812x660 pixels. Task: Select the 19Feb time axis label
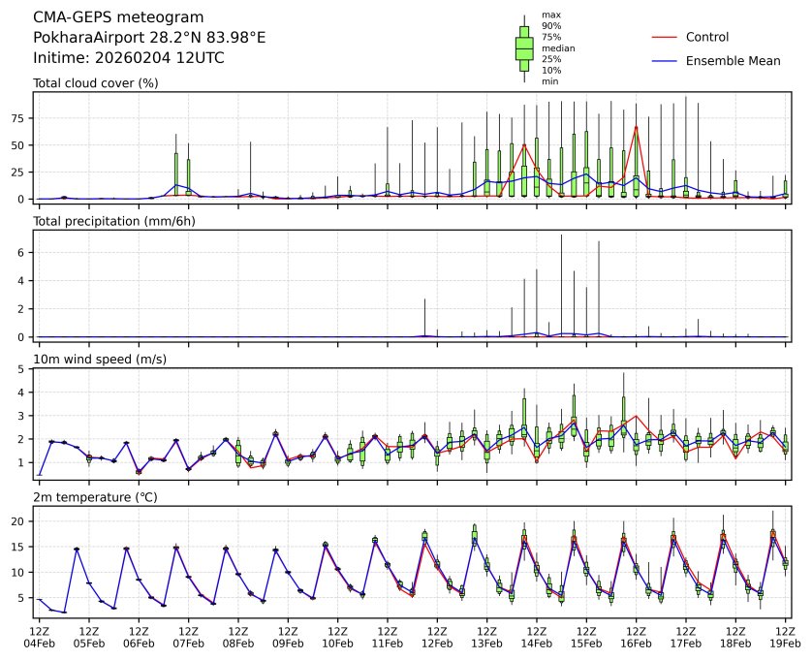click(785, 642)
